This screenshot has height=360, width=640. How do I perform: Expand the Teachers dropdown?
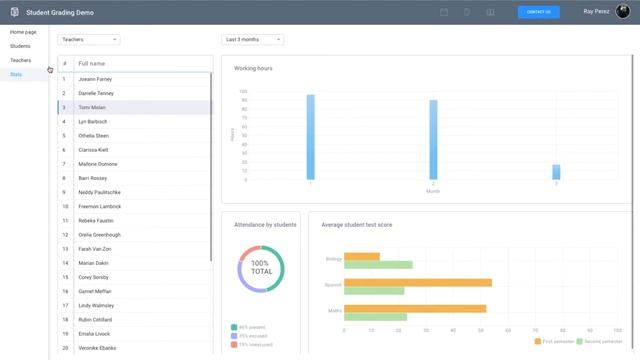click(x=89, y=40)
